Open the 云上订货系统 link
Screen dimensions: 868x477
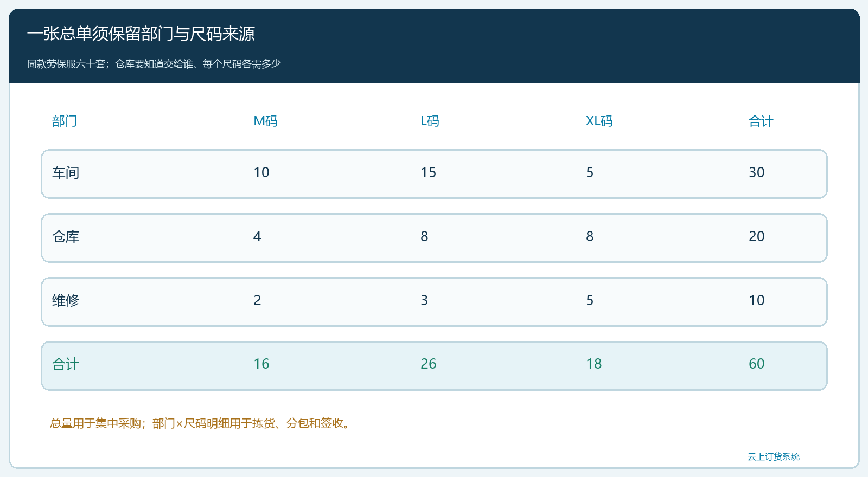(774, 457)
